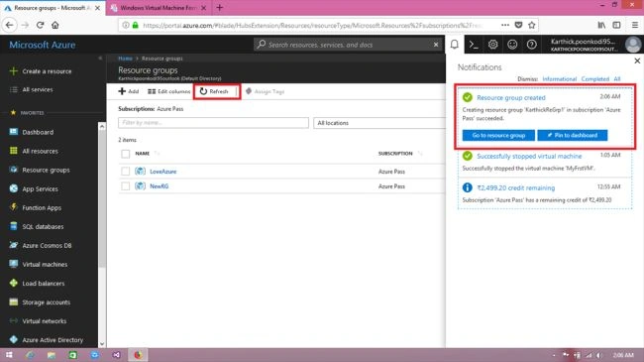Open the feedback smiley icon
Viewport: 644px width, 362px height.
(x=512, y=45)
